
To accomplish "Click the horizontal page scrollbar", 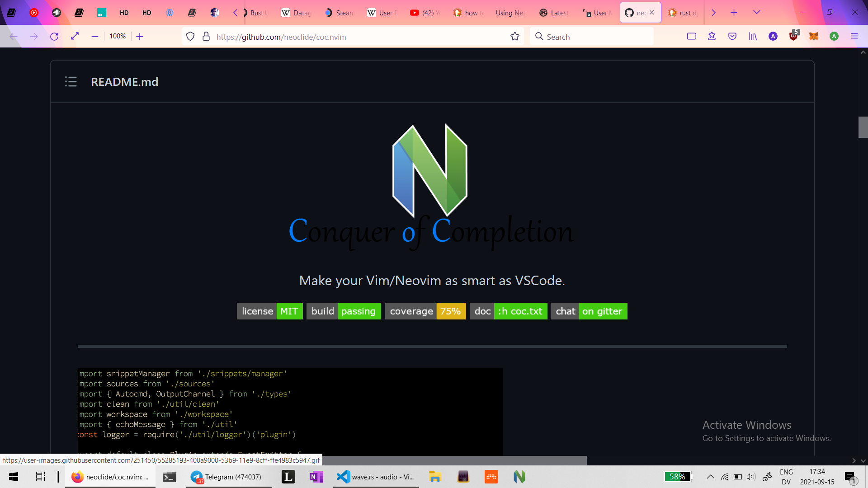I will pyautogui.click(x=454, y=460).
